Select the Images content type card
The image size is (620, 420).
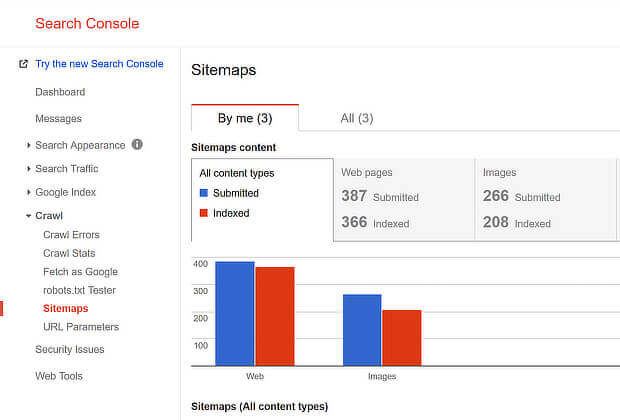(x=546, y=200)
